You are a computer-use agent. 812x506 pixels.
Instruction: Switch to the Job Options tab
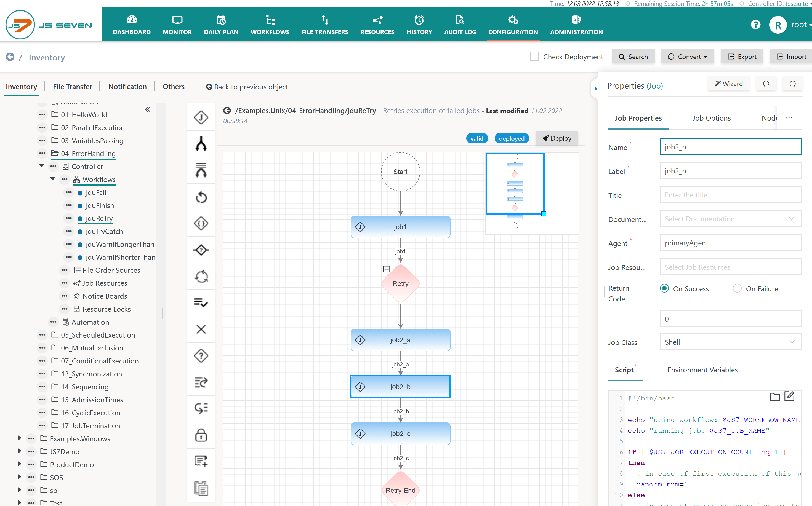click(712, 118)
